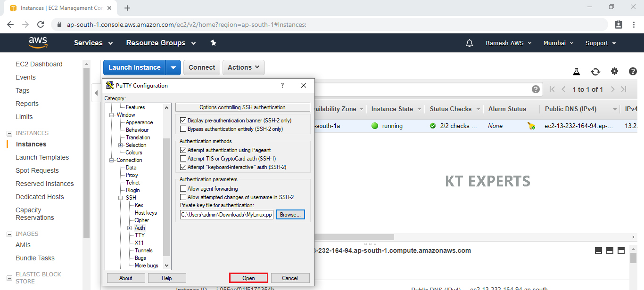Open the notifications bell icon
Viewport: 644px width, 290px height.
(x=469, y=43)
